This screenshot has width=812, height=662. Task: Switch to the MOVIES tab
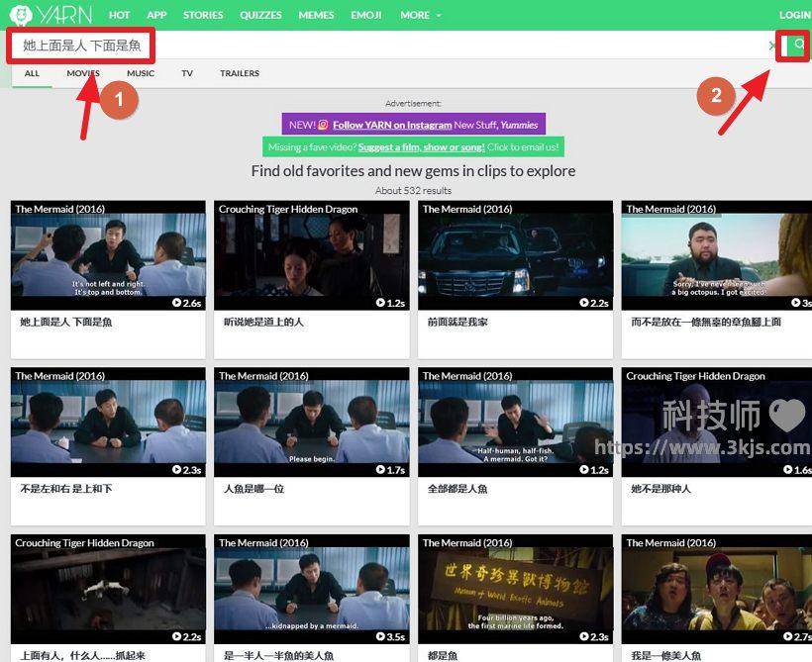[83, 73]
